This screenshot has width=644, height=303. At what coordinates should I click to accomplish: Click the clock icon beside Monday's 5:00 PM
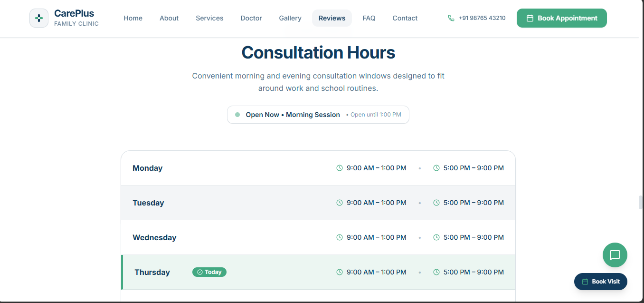click(436, 168)
